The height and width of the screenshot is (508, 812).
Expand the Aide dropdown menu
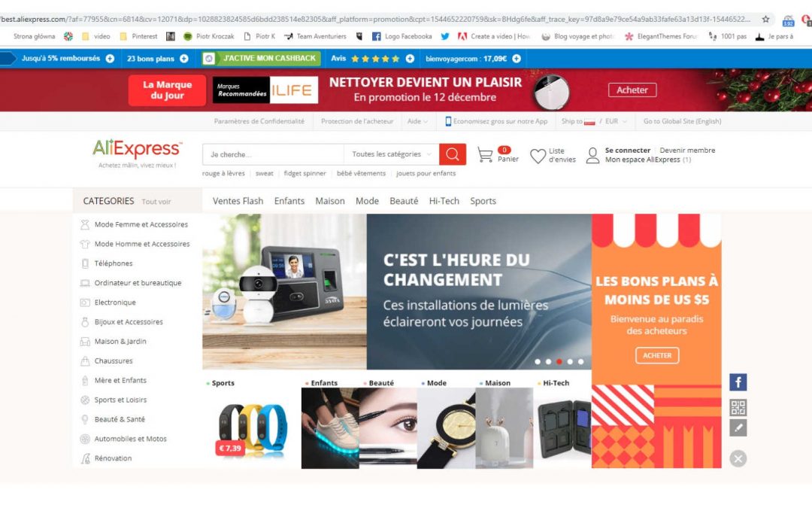(417, 121)
